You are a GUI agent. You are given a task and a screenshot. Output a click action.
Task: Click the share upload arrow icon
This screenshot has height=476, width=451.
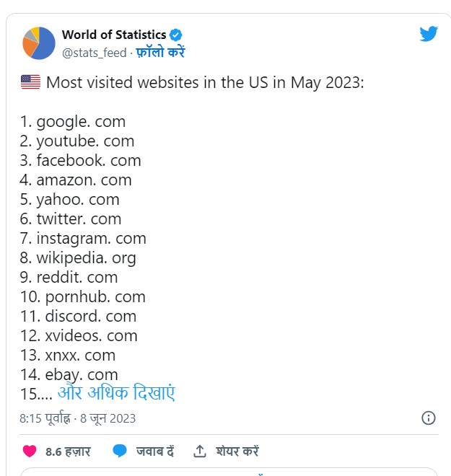(x=200, y=451)
